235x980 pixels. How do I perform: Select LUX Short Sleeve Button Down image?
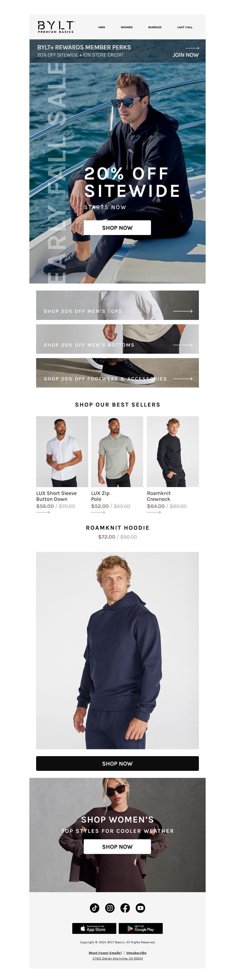coord(62,452)
